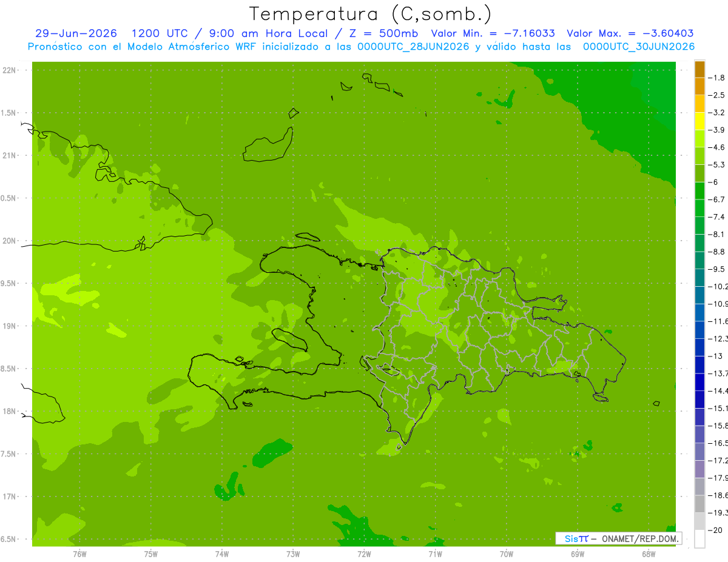Click the '-2.5' colorbar label
728x562 pixels.
(717, 95)
